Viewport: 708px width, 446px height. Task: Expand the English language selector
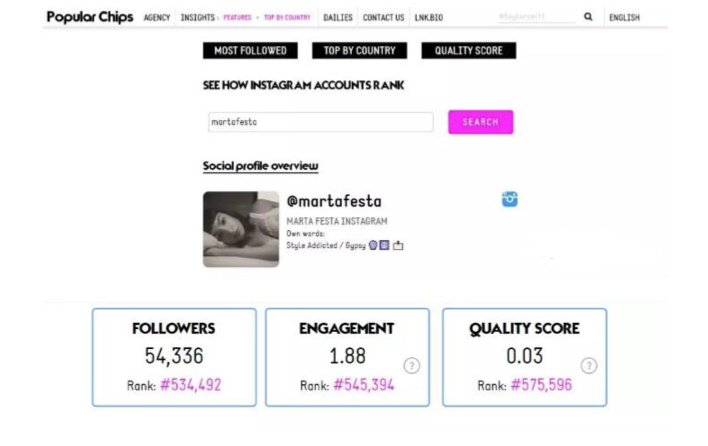624,18
